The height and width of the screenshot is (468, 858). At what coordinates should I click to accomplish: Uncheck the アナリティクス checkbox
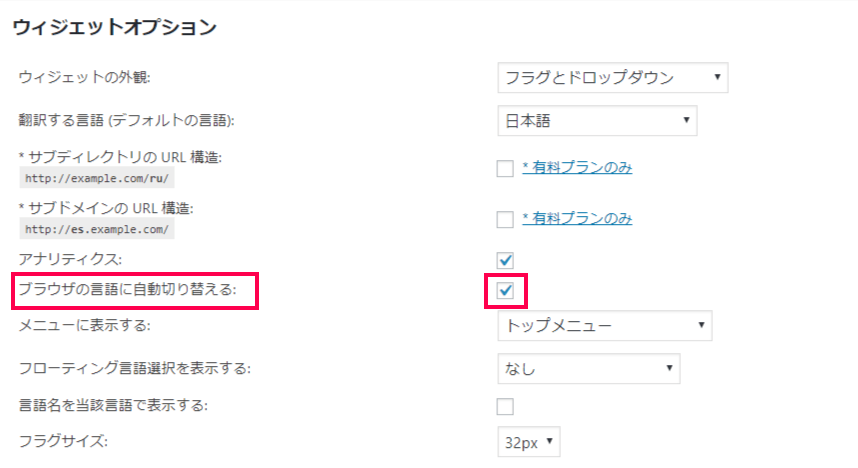coord(505,260)
